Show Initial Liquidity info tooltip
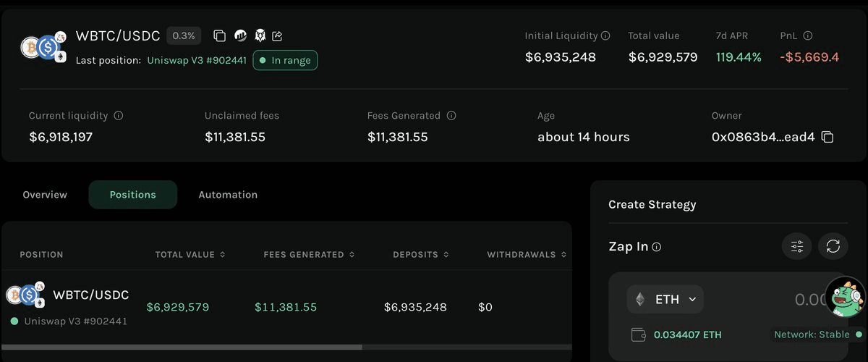 point(606,35)
